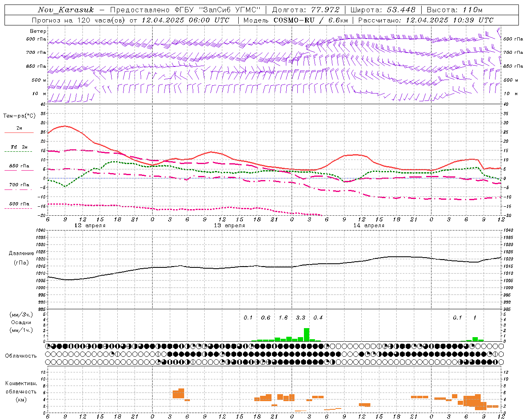Select the longitude value Долгота: 77.972
The height and width of the screenshot is (420, 525).
(x=306, y=10)
